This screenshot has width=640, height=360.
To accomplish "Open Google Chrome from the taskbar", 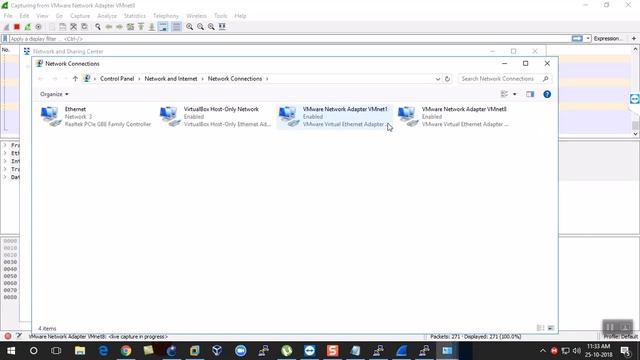I will click(x=126, y=351).
